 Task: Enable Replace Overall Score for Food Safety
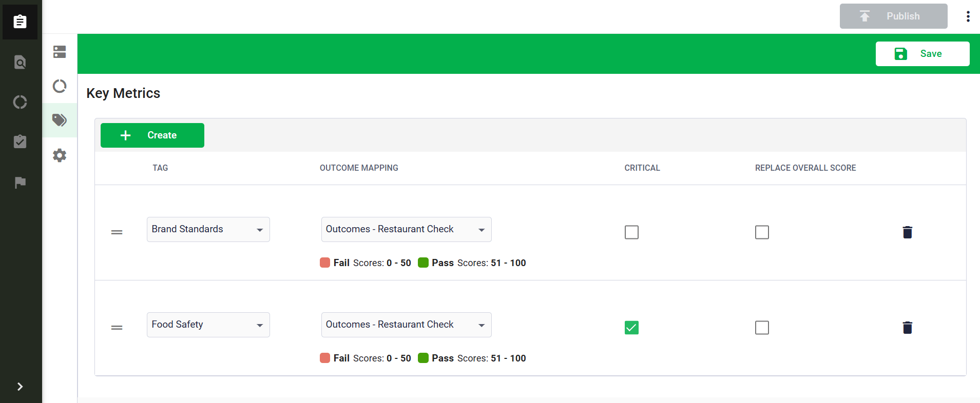[762, 328]
